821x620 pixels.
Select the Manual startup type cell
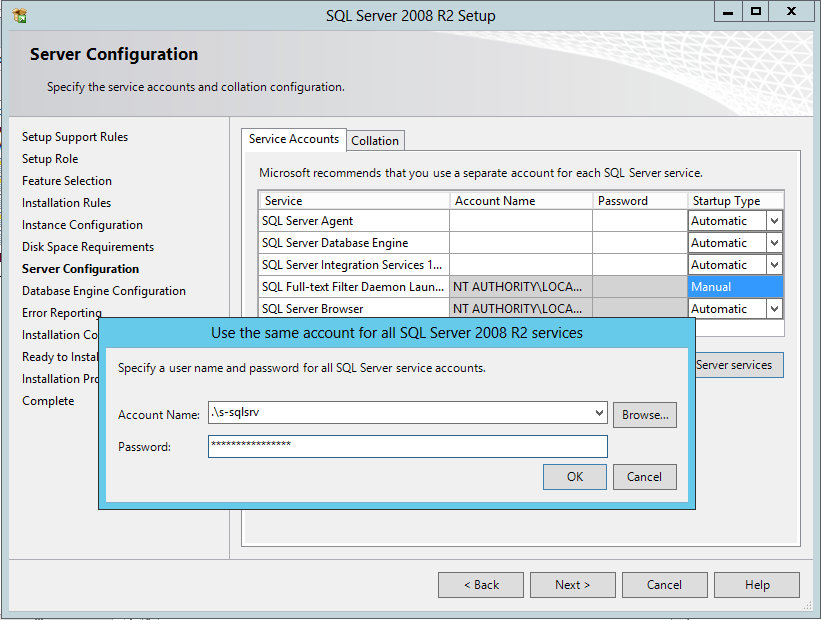(x=735, y=287)
